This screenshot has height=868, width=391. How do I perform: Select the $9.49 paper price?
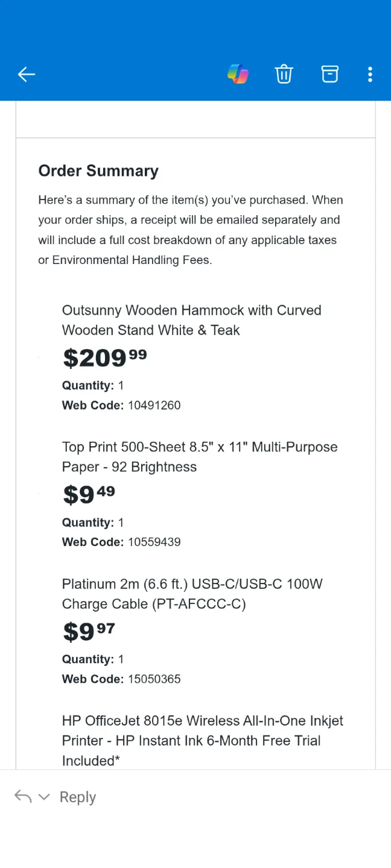click(x=89, y=494)
